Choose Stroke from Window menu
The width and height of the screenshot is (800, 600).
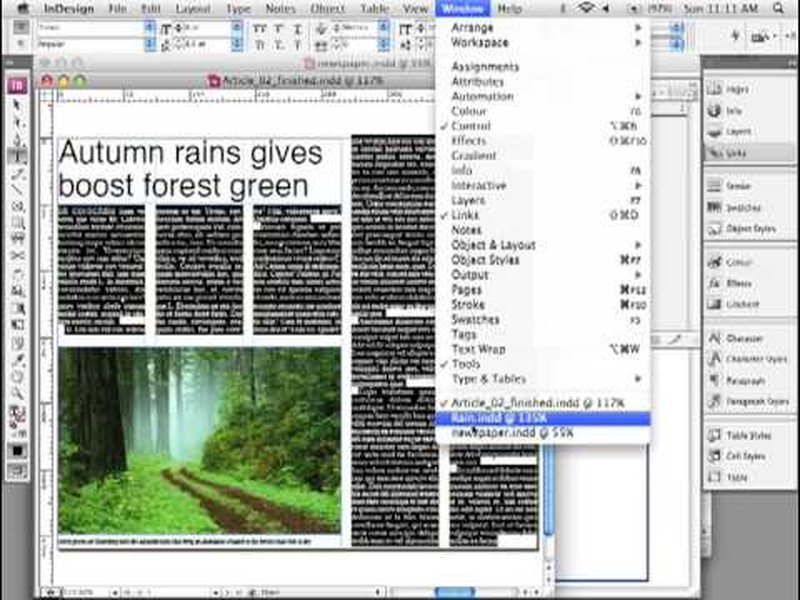541,305
